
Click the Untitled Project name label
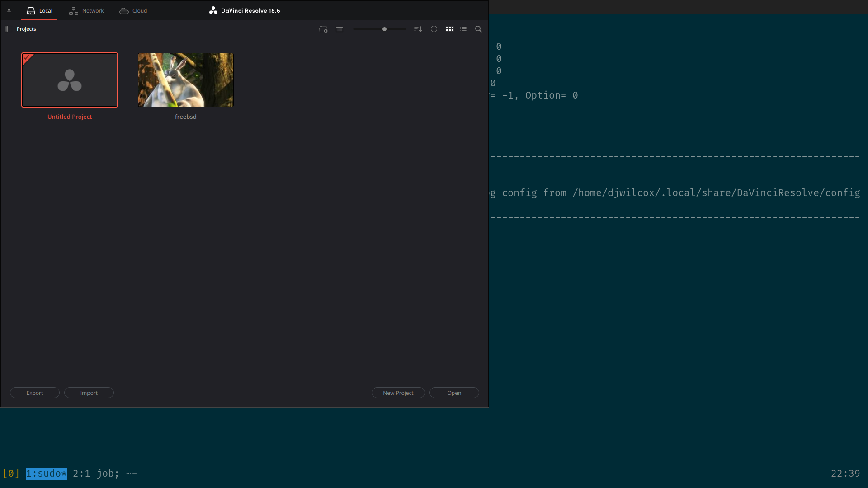click(70, 117)
